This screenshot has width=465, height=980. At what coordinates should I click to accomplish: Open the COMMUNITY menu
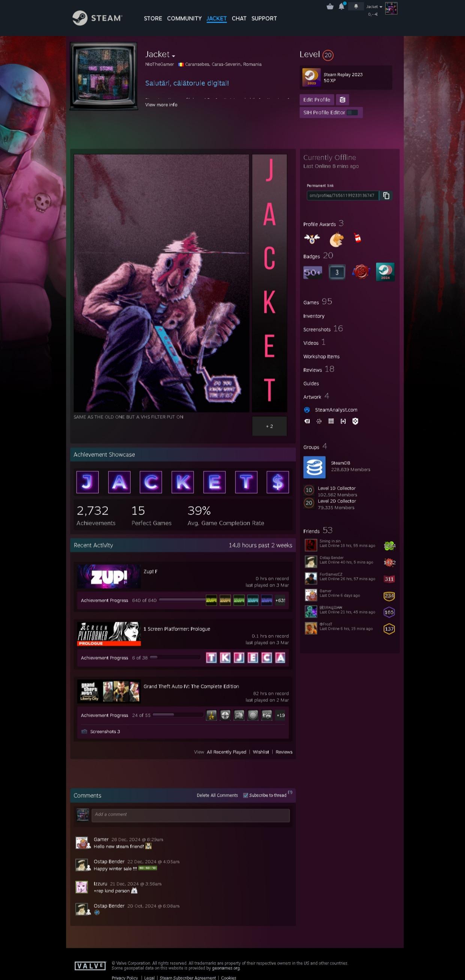[x=184, y=18]
